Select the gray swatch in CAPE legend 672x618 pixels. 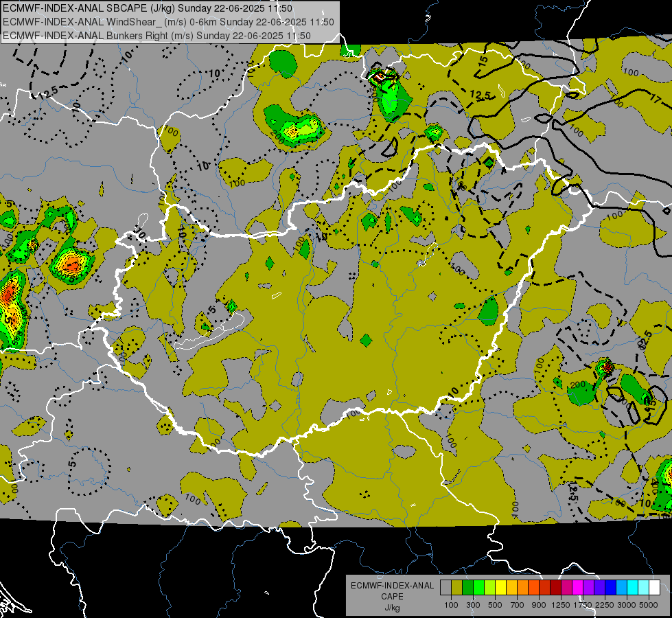[445, 588]
